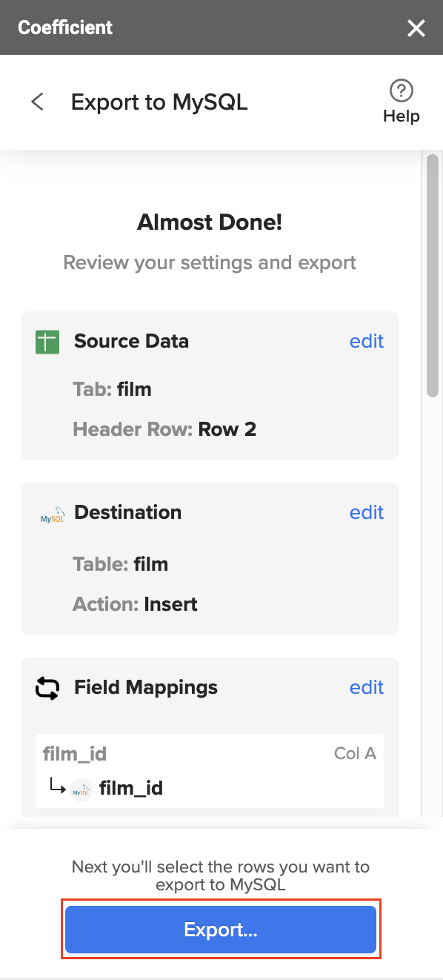Open the Export to MySQL title area
This screenshot has height=980, width=443.
click(159, 102)
